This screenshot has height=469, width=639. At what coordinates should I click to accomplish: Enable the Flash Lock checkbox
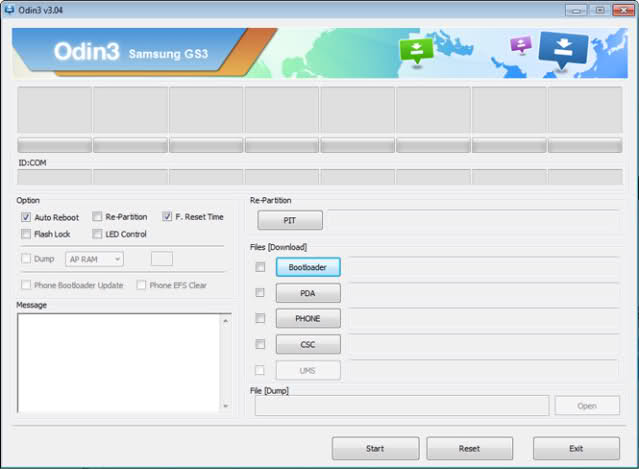click(x=26, y=234)
